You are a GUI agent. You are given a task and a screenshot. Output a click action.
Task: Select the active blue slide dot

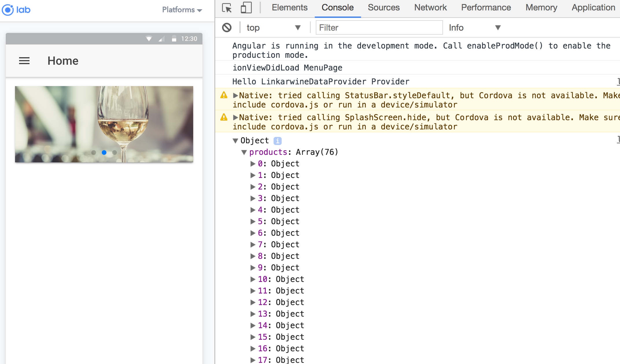tap(104, 153)
